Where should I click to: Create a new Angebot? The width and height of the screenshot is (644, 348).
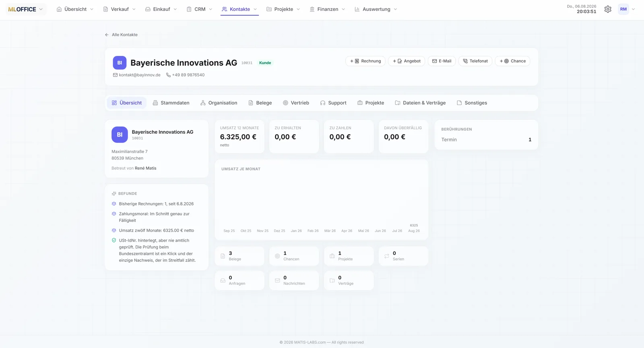pyautogui.click(x=407, y=61)
